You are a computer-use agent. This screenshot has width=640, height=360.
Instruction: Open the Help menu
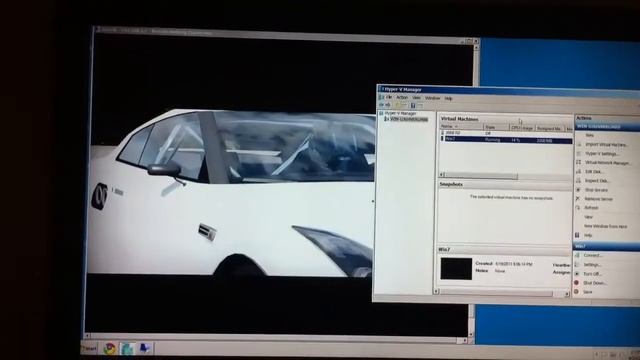click(x=448, y=99)
